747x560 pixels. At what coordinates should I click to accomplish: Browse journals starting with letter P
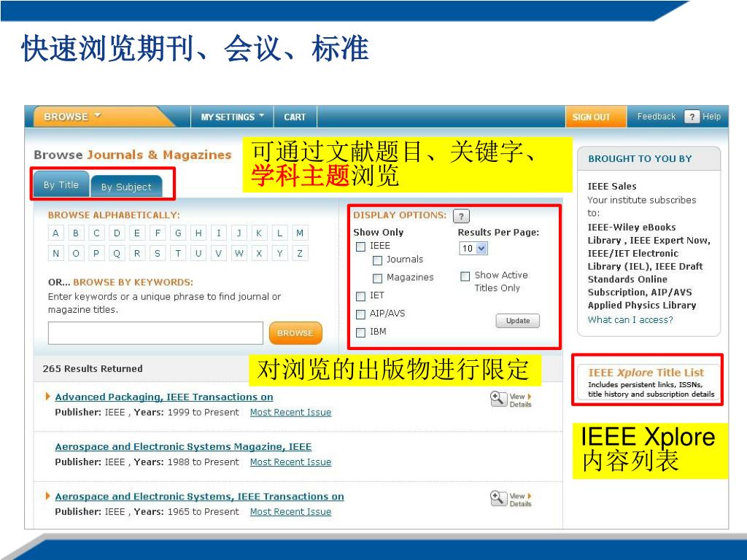tap(96, 253)
